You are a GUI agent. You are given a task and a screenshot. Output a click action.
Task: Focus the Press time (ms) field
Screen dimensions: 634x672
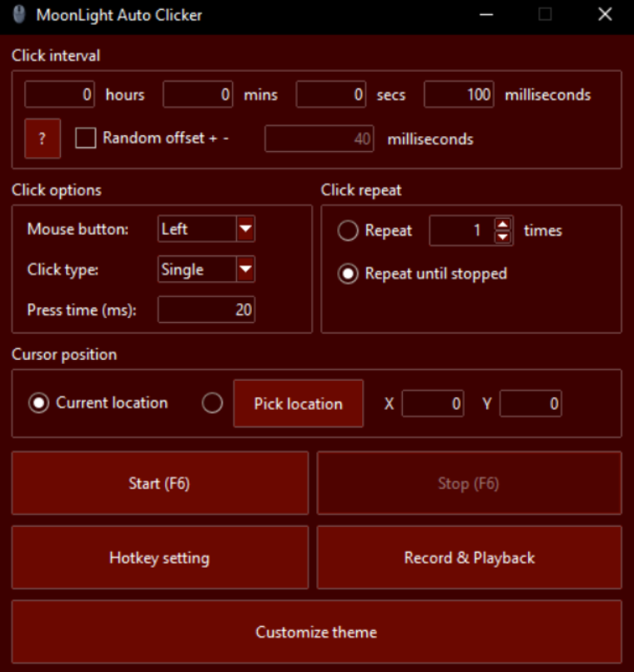(207, 310)
